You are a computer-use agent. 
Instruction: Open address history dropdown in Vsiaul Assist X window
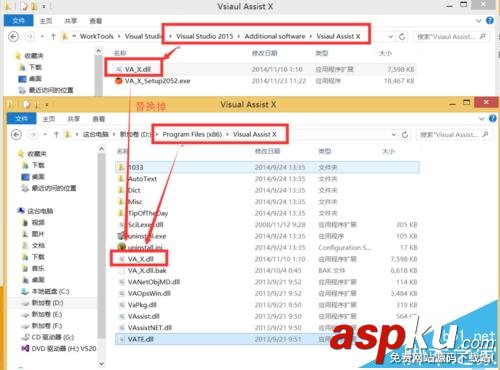tap(391, 36)
